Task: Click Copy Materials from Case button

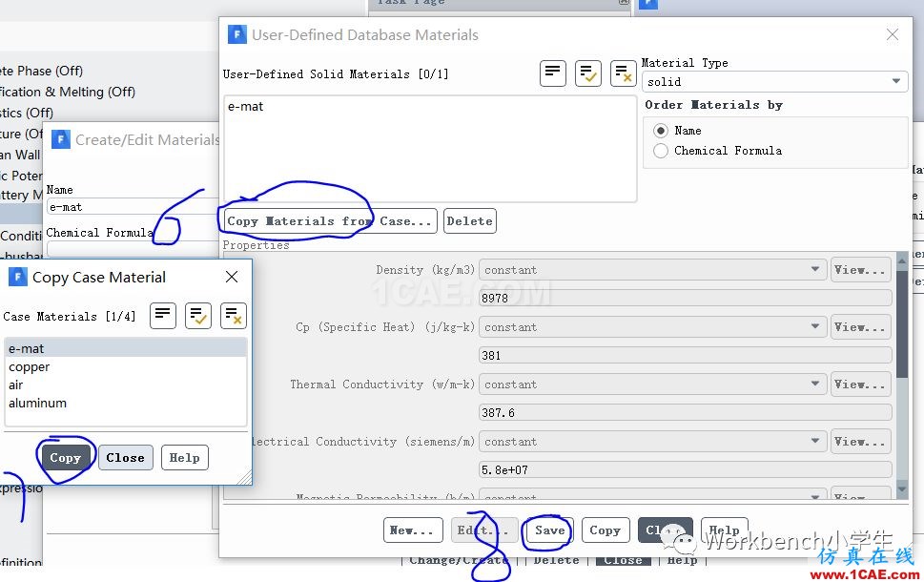Action: (330, 221)
